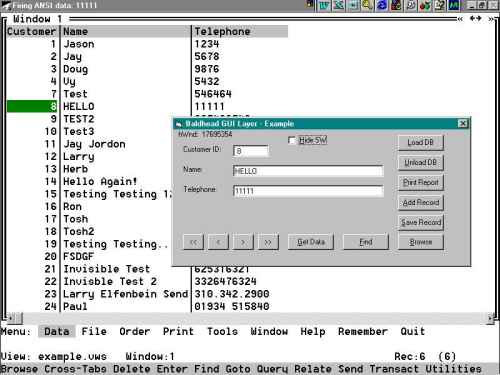This screenshot has height=375, width=500.
Task: Choose Transact in the bottom submenu line
Action: 394,369
